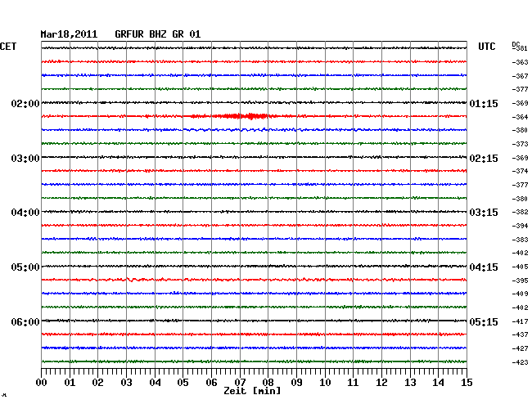Click the DC offset value -417
The width and height of the screenshot is (532, 404).
click(x=520, y=321)
